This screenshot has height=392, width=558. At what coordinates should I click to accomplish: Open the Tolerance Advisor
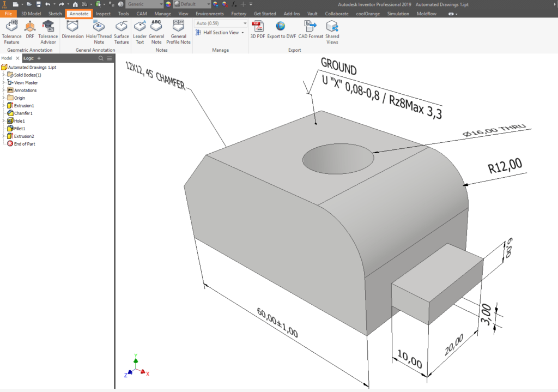[x=48, y=32]
